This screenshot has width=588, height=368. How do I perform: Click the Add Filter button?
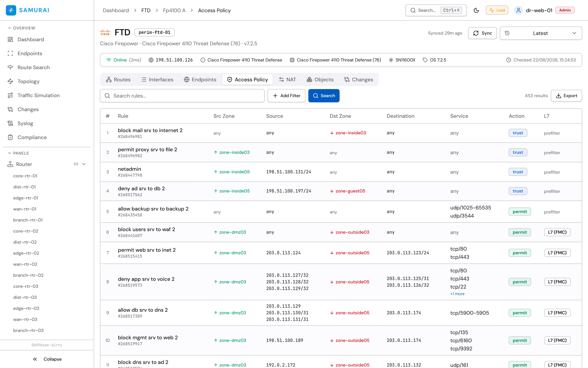286,96
